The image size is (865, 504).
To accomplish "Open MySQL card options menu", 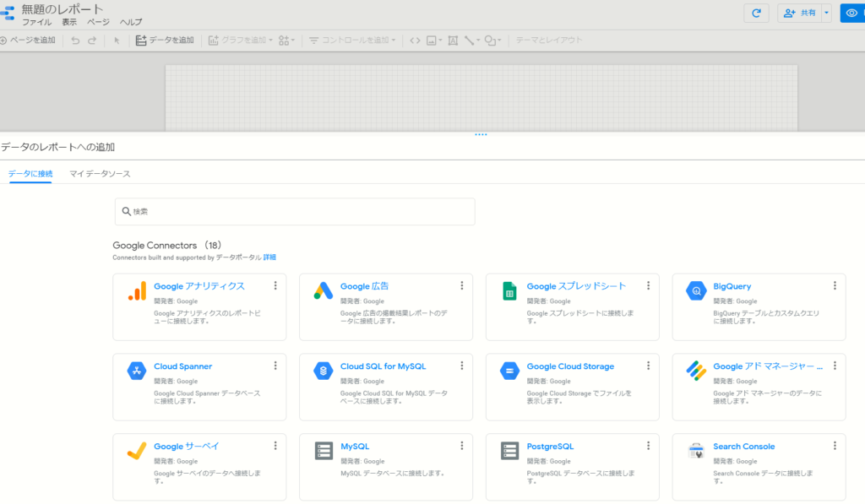I will click(462, 446).
